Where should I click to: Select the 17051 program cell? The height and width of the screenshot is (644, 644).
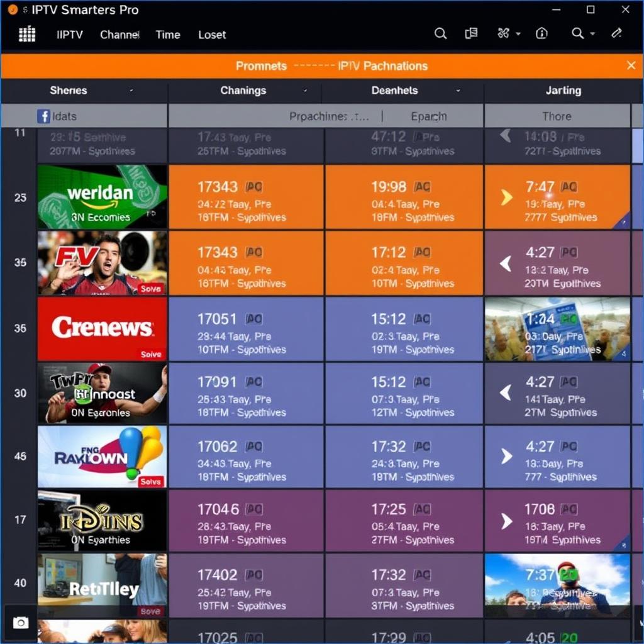(246, 329)
